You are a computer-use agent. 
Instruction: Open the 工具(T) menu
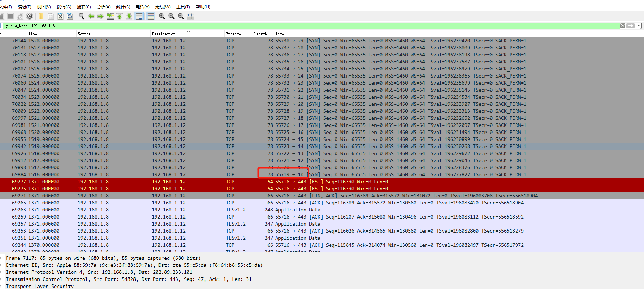[x=183, y=7]
